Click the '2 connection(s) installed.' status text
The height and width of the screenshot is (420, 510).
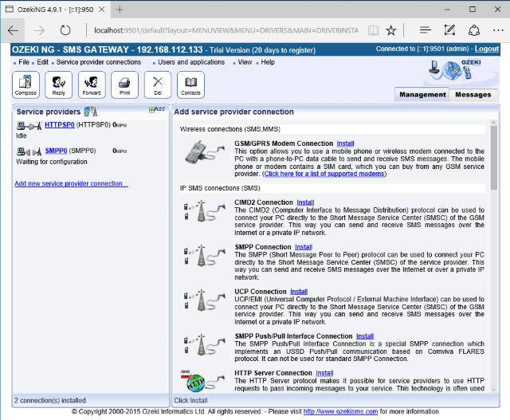click(50, 401)
